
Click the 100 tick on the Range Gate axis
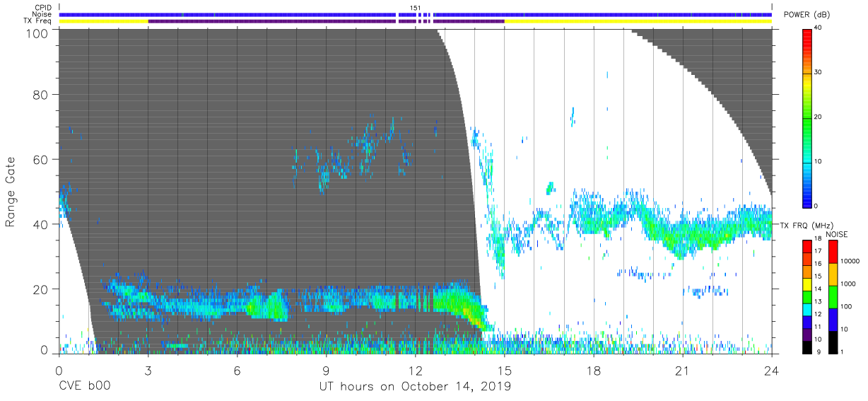[x=37, y=33]
